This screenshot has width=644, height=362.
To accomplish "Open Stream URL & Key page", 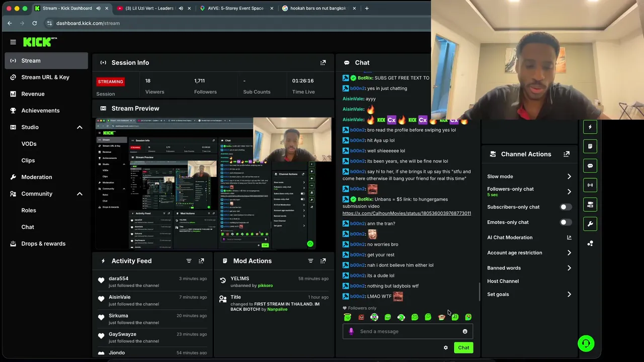I will [46, 77].
